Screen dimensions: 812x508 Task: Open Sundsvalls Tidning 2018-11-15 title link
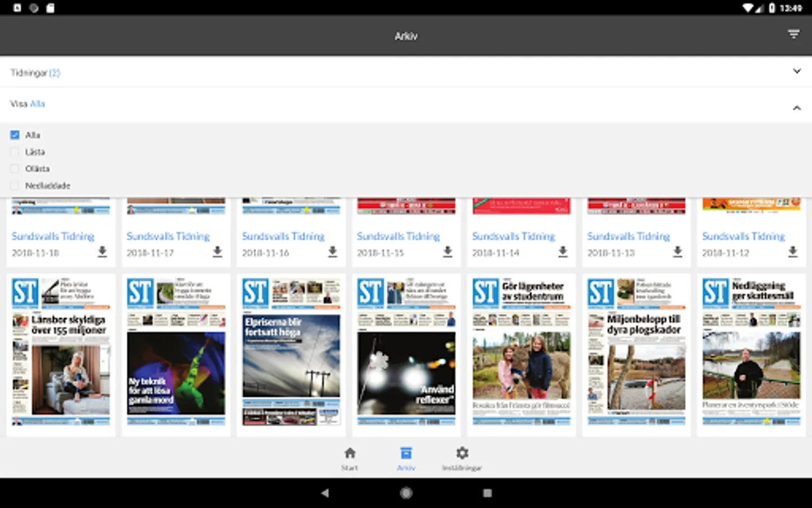point(398,236)
